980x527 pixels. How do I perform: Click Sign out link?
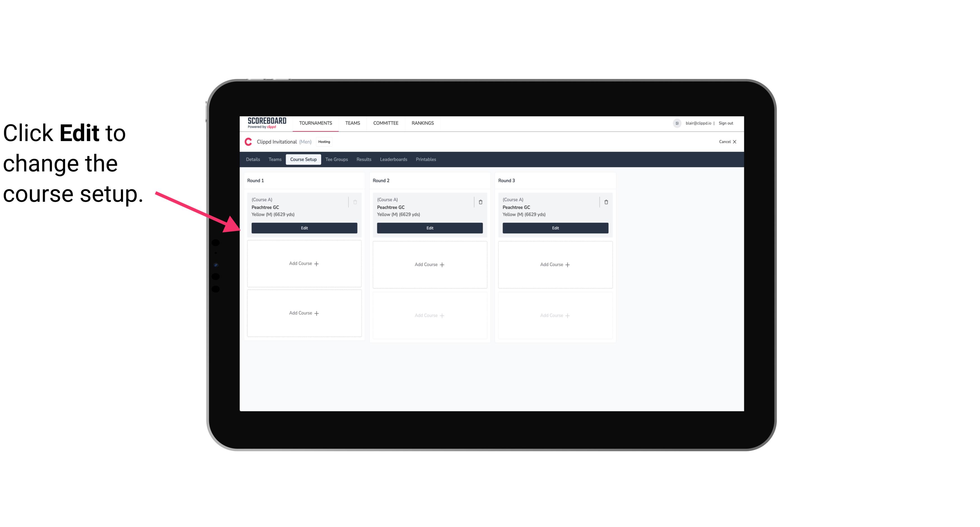[x=727, y=123]
